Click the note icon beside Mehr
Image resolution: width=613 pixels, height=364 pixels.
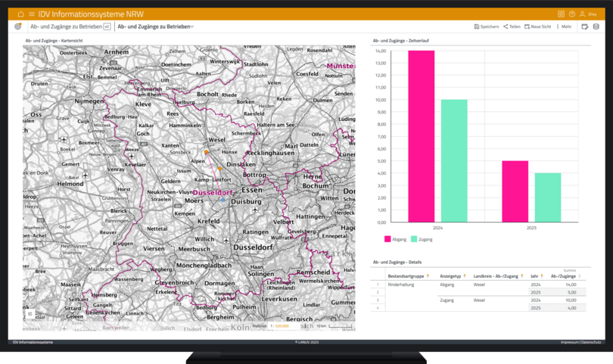click(x=585, y=26)
